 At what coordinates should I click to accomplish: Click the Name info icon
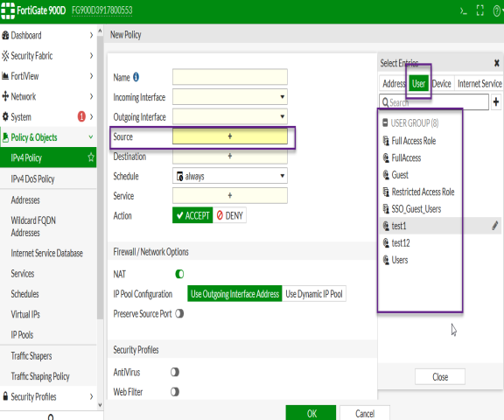click(136, 77)
